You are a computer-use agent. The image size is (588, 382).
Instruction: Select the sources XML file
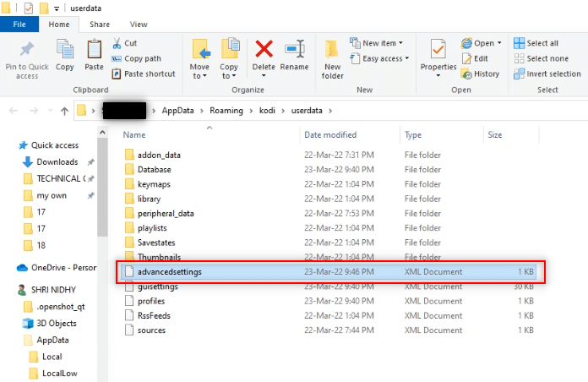pos(151,330)
